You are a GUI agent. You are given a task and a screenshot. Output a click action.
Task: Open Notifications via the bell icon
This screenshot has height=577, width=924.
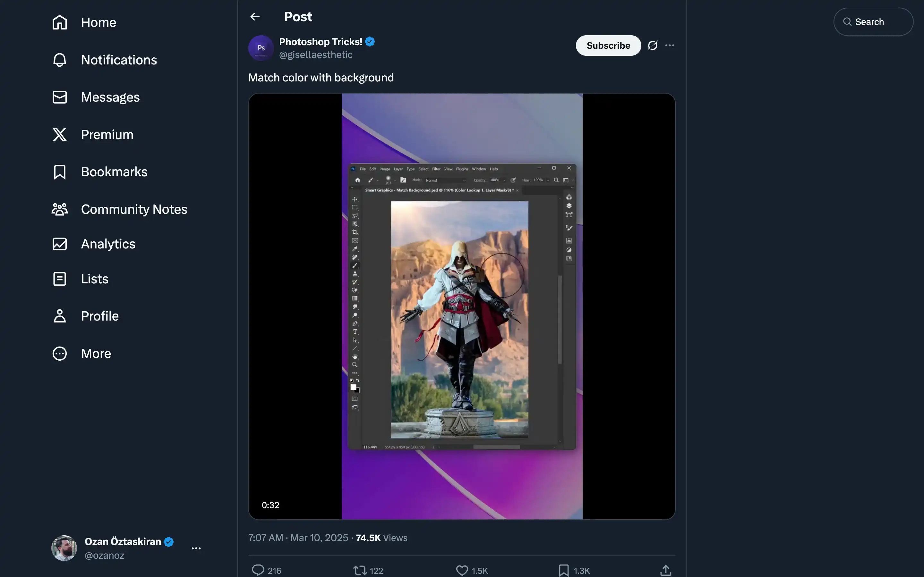coord(60,60)
